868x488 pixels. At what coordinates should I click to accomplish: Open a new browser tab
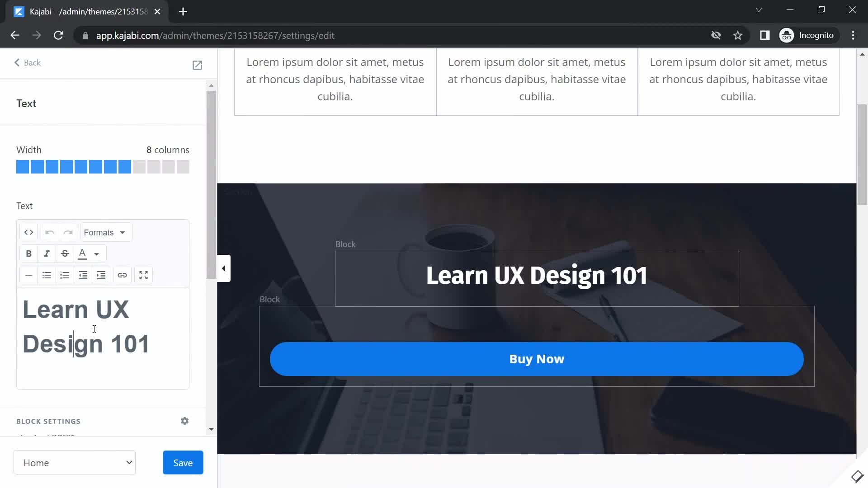[183, 12]
